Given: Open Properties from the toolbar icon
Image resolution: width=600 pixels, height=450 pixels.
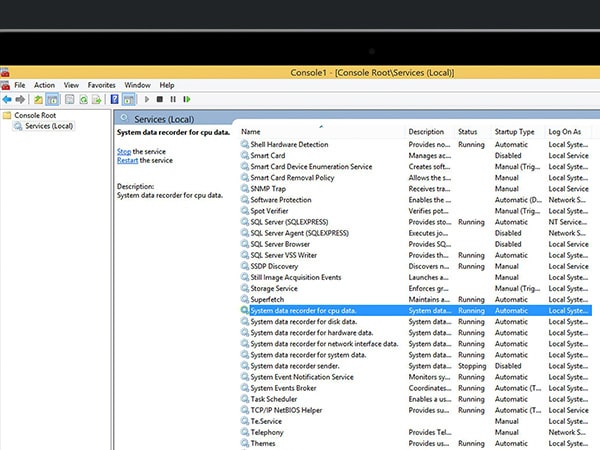Looking at the screenshot, I should (x=69, y=99).
